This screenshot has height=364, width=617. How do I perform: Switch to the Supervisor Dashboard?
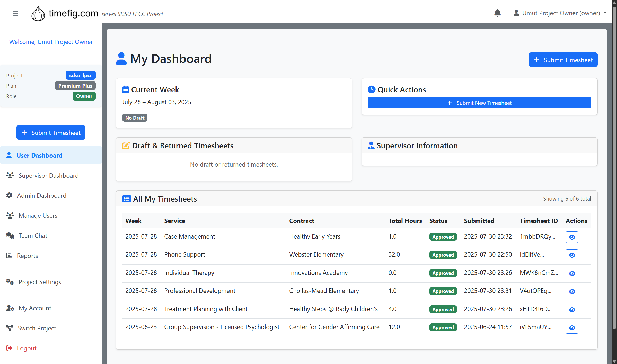coord(48,175)
